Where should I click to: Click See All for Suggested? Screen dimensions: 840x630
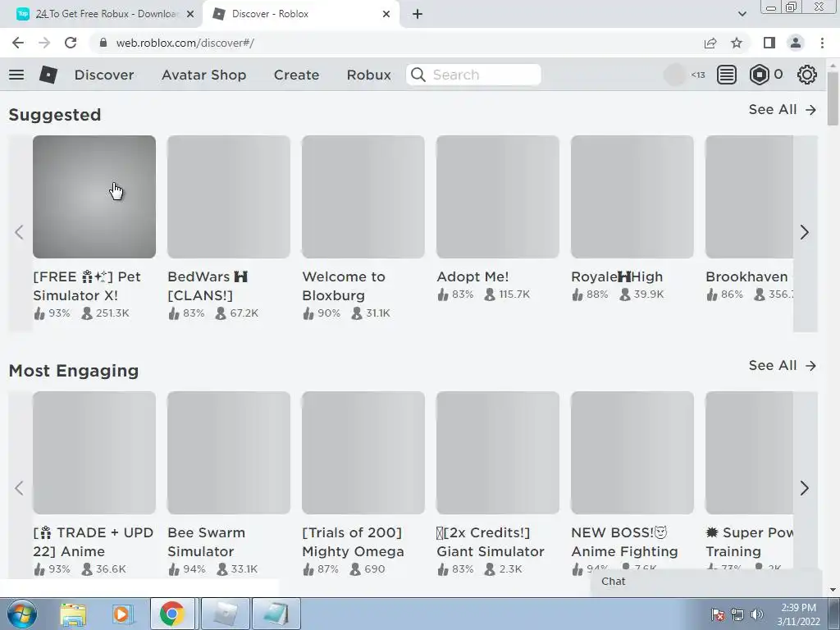782,109
